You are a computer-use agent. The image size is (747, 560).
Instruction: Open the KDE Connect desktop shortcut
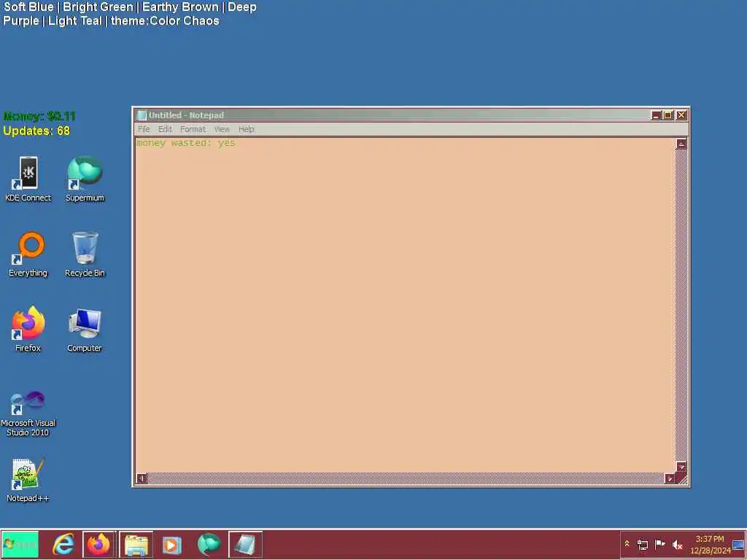28,179
